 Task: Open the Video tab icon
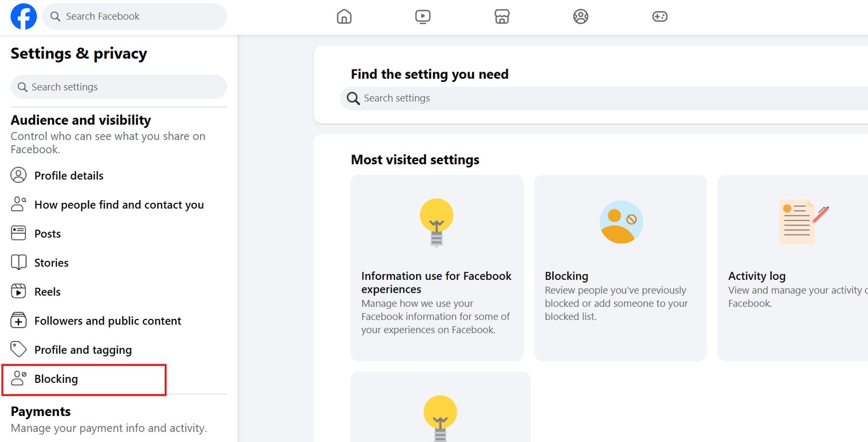pos(423,17)
